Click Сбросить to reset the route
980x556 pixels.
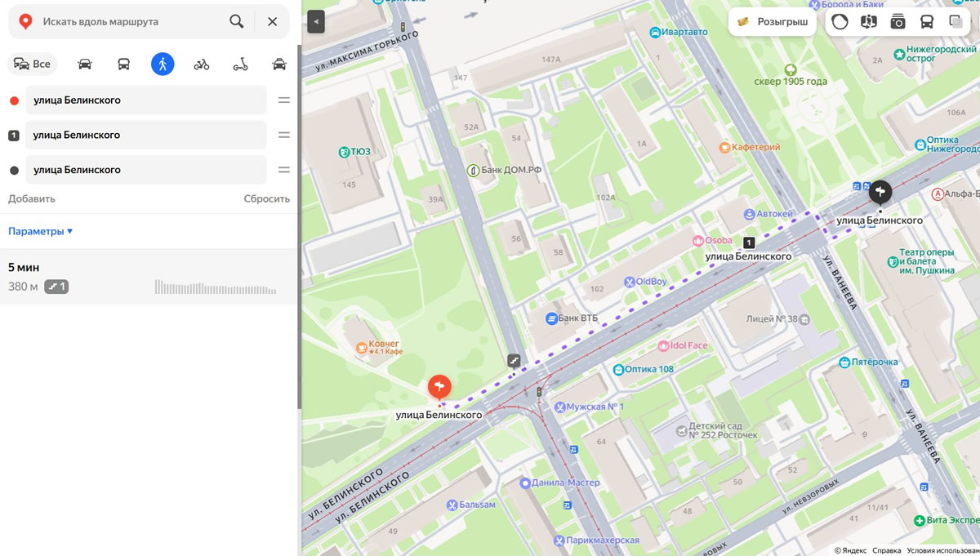[x=266, y=198]
